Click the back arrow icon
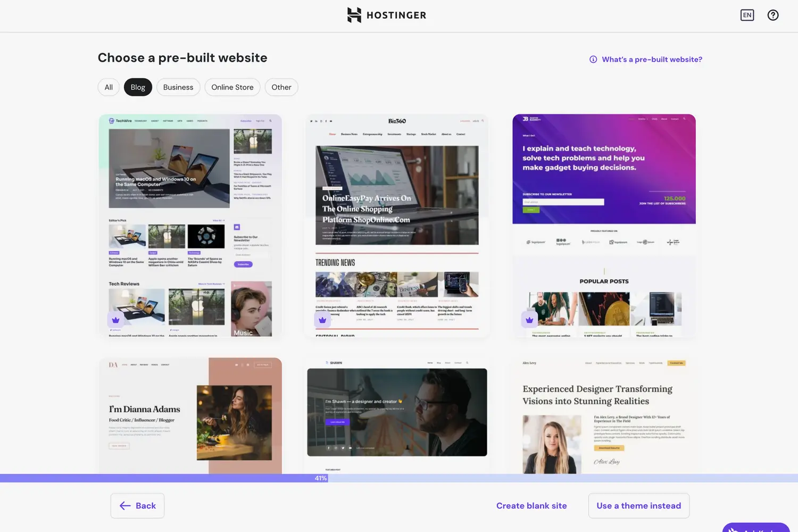 (125, 506)
